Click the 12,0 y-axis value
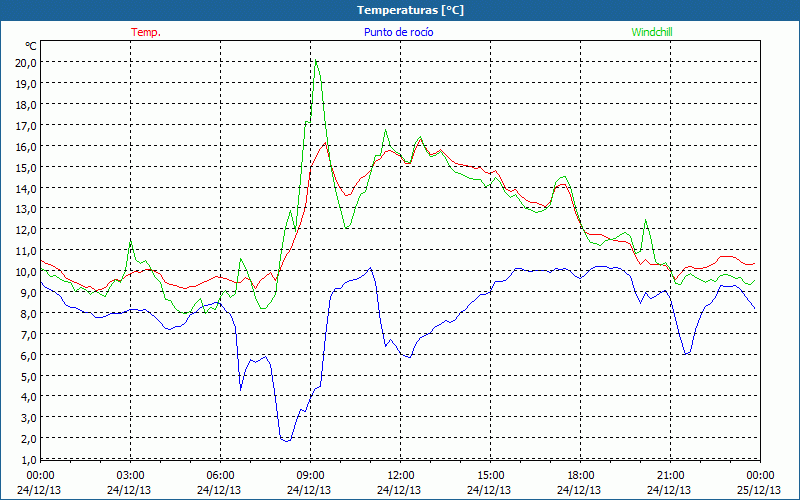The height and width of the screenshot is (500, 800). click(x=26, y=230)
